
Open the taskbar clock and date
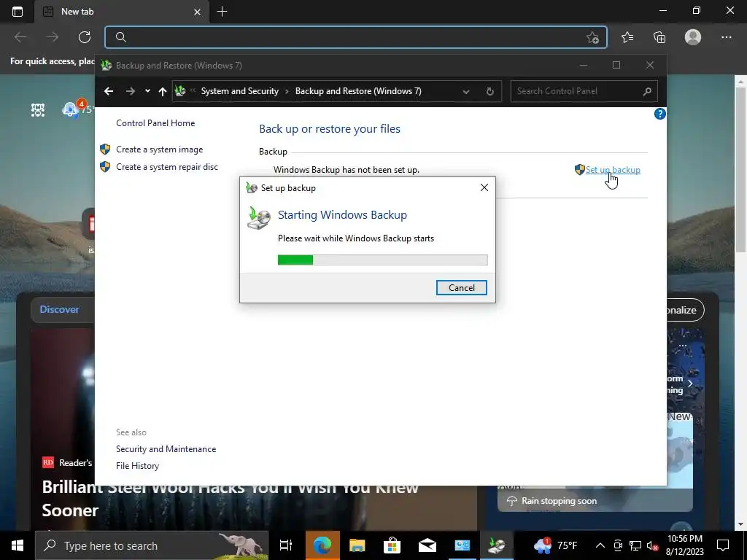pos(685,545)
